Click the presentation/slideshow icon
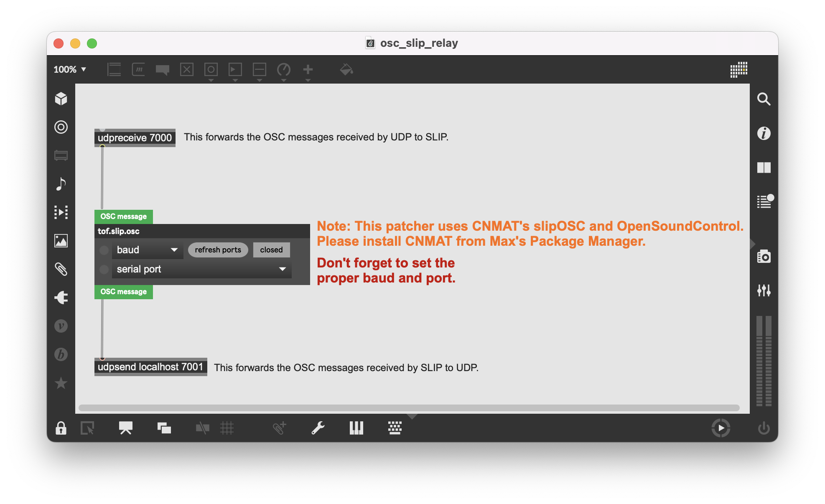 pos(125,428)
